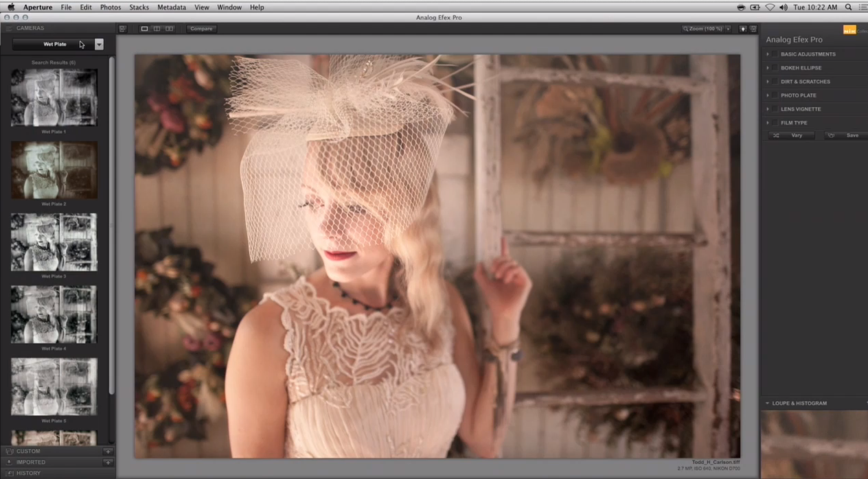868x479 pixels.
Task: Switch to split preview view icon
Action: [x=157, y=29]
